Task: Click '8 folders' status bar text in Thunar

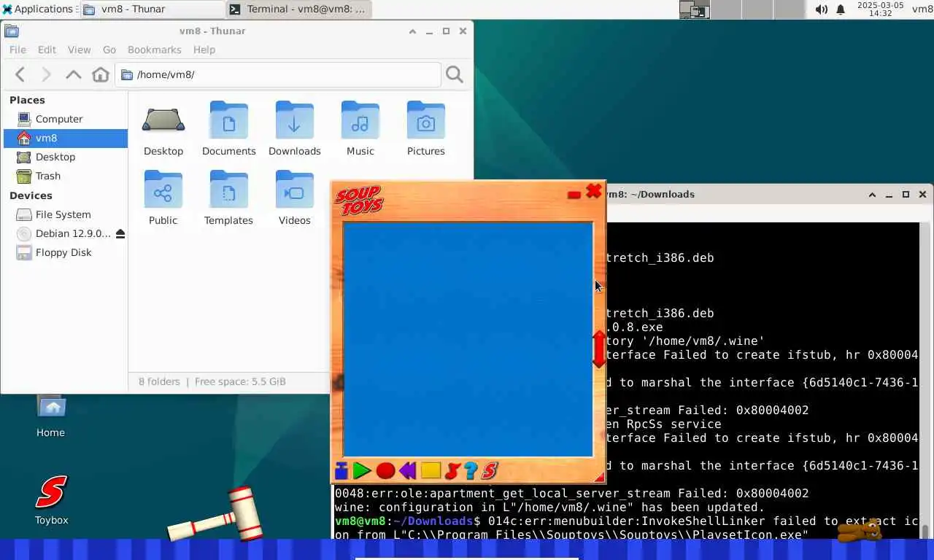Action: 159,381
